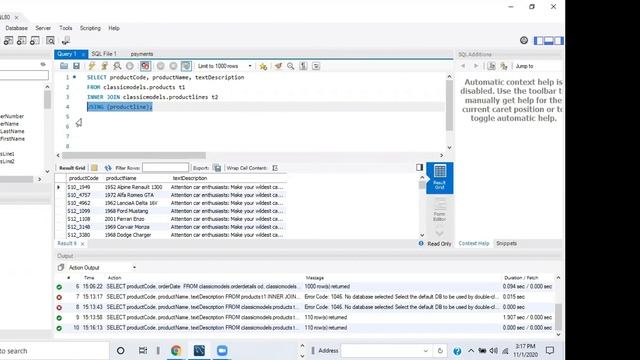
Task: Execute the query with lightning bolt icon
Action: [x=91, y=66]
